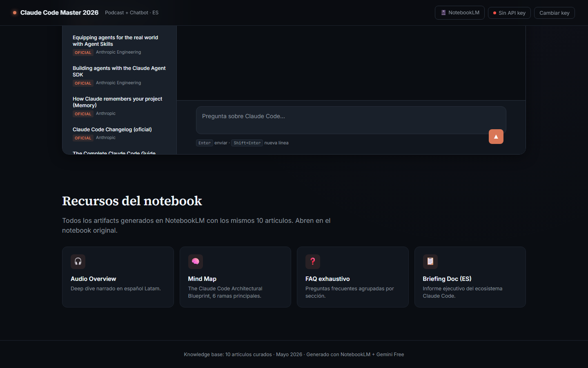Click 'Preguntas frecuentes agrupadas por sección.' description

(350, 292)
